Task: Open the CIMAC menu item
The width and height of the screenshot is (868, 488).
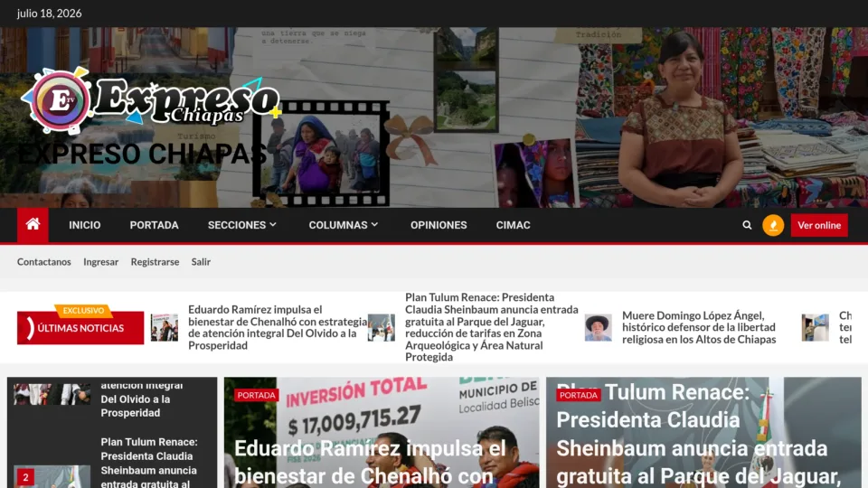Action: pos(514,225)
